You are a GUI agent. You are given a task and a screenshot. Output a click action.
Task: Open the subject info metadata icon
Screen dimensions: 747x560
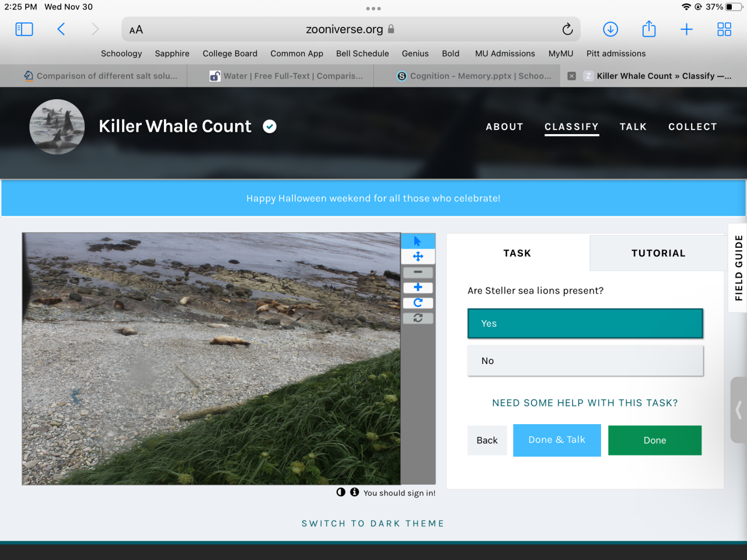pyautogui.click(x=354, y=492)
